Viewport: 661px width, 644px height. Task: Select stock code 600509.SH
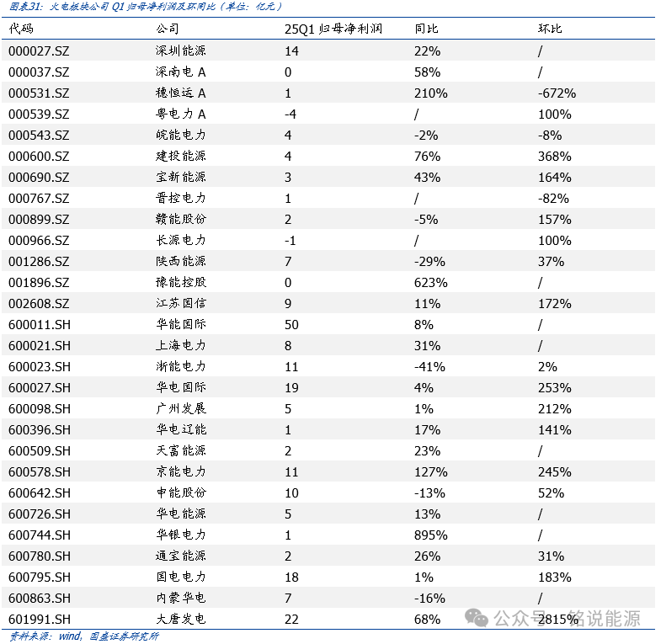[40, 451]
